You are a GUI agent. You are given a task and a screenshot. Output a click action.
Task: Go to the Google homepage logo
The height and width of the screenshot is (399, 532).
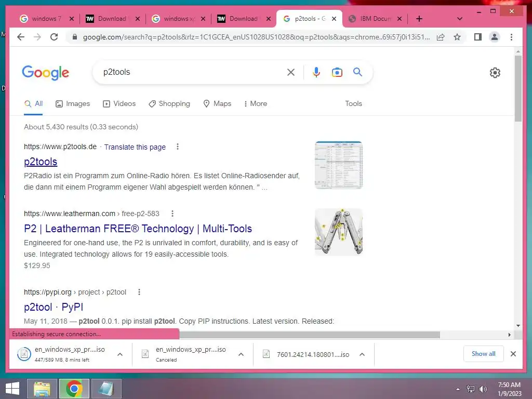click(x=46, y=73)
